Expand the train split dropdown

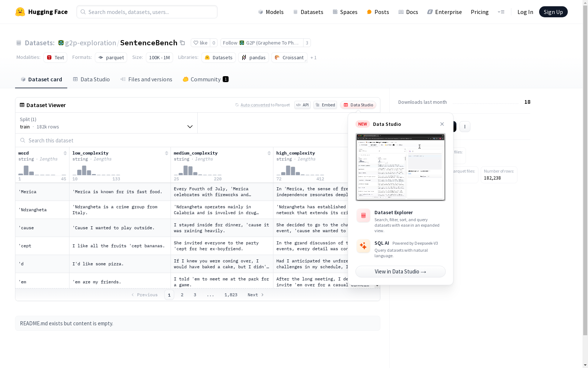pos(107,123)
